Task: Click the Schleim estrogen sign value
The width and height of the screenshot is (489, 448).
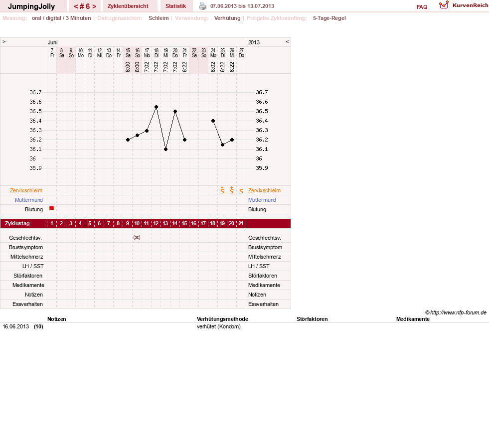Action: click(x=159, y=18)
